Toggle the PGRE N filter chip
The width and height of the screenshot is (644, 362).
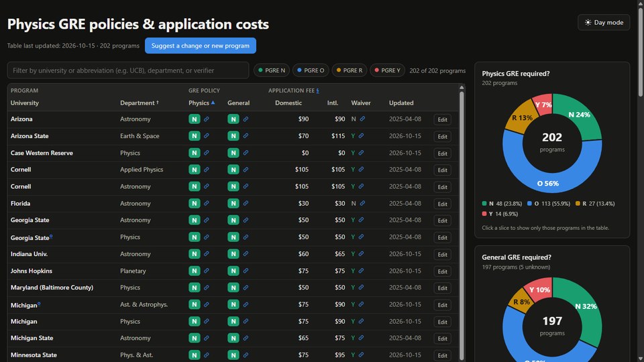click(272, 70)
